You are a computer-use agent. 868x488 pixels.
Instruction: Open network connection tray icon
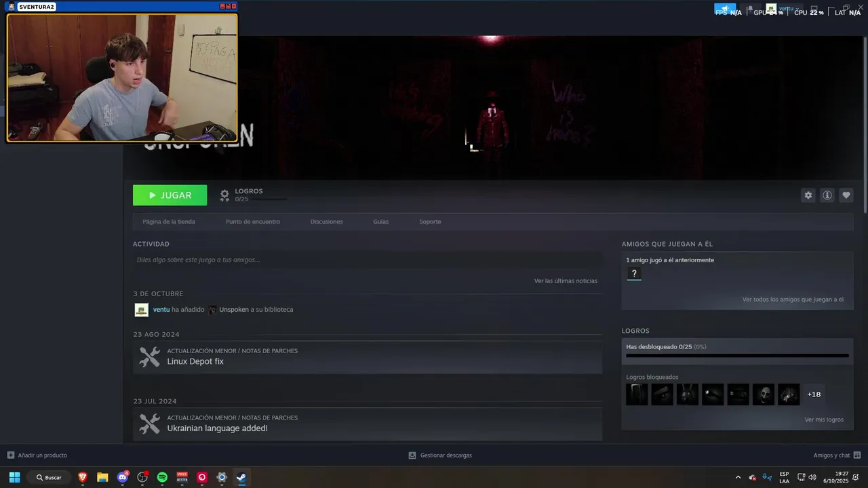pos(801,477)
